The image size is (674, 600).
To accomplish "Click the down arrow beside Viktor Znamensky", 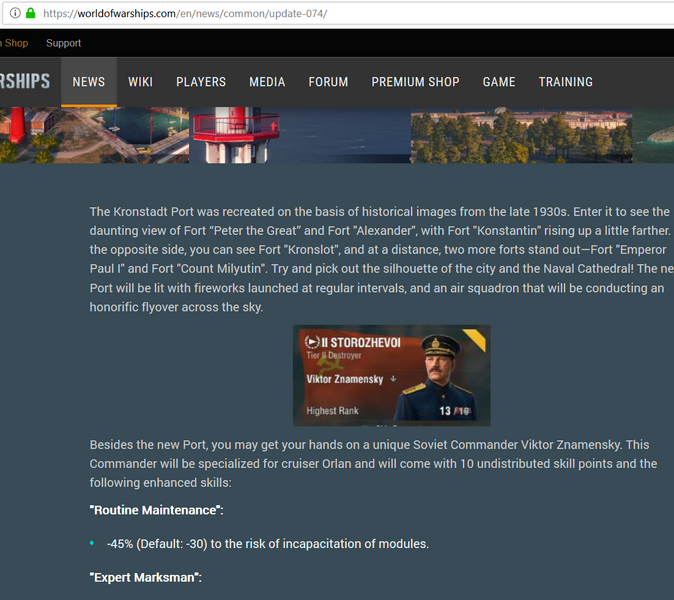I will click(x=393, y=379).
